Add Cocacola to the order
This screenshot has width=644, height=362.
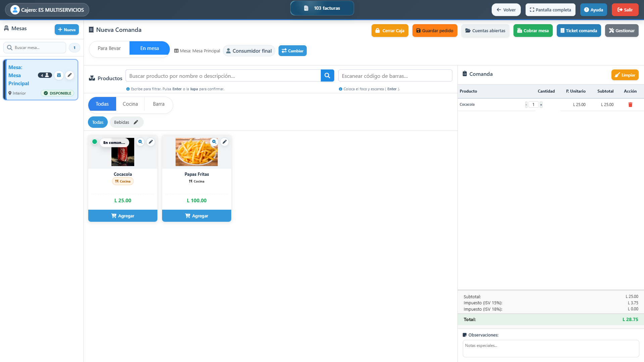tap(123, 216)
